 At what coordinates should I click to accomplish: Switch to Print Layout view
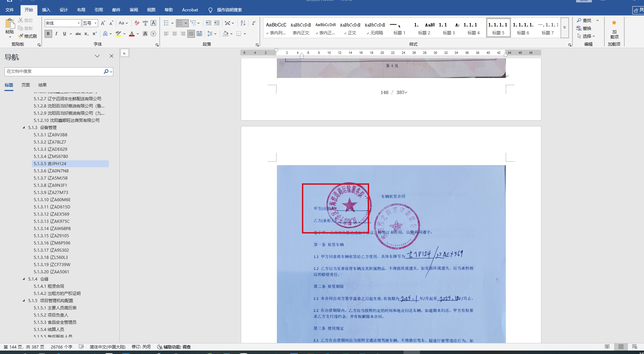coord(621,347)
